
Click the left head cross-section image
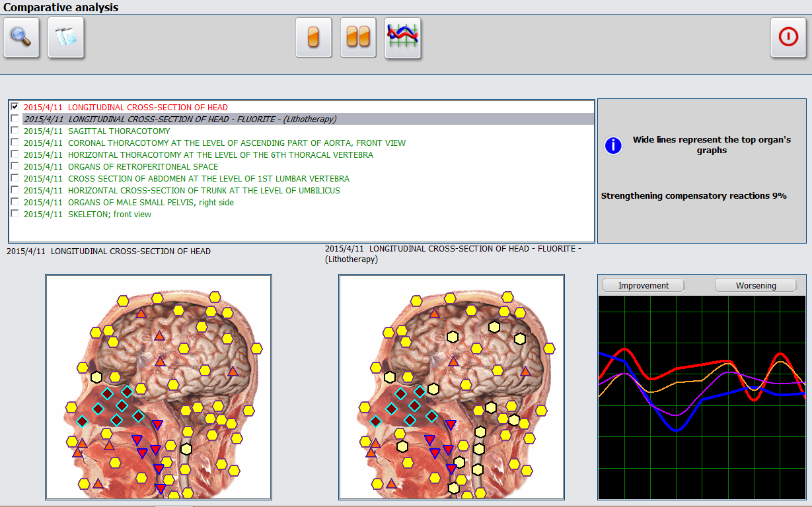click(x=159, y=388)
